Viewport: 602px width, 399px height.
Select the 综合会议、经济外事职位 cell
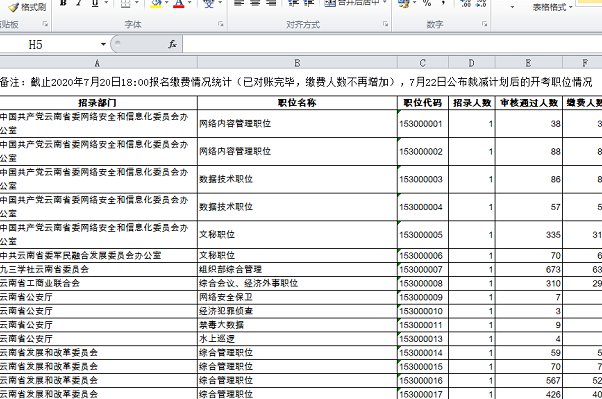tap(297, 283)
